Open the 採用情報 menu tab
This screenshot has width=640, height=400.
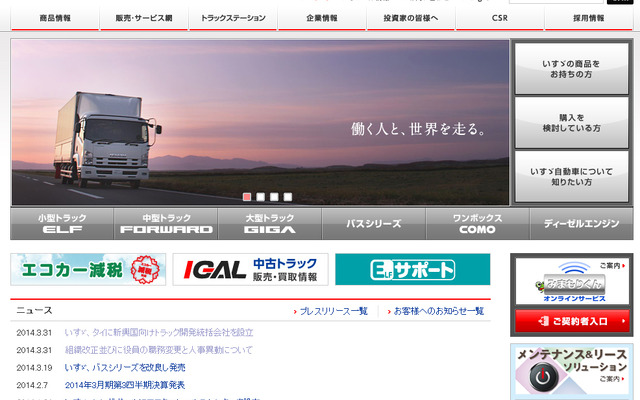coord(589,18)
